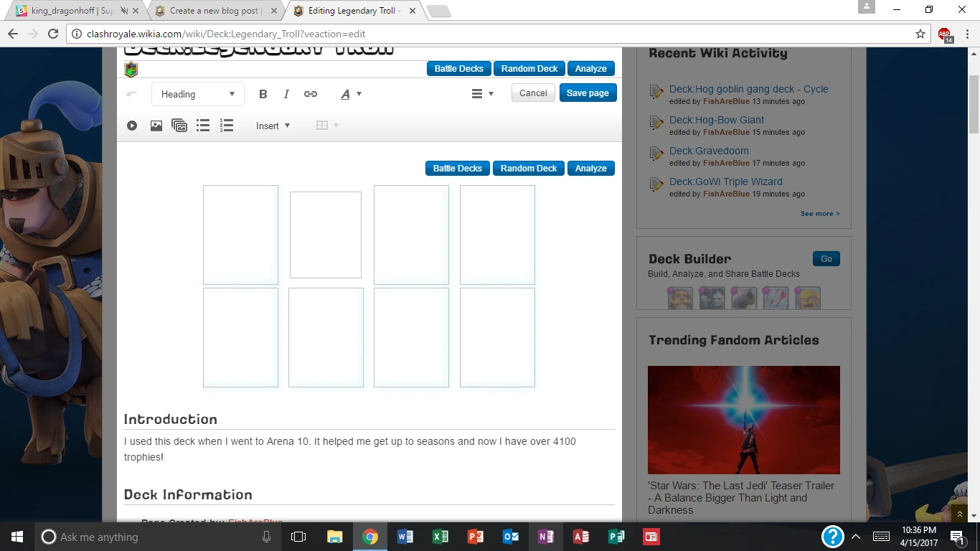Image resolution: width=980 pixels, height=551 pixels.
Task: Click Battle Decks above the card grid
Action: pos(458,169)
